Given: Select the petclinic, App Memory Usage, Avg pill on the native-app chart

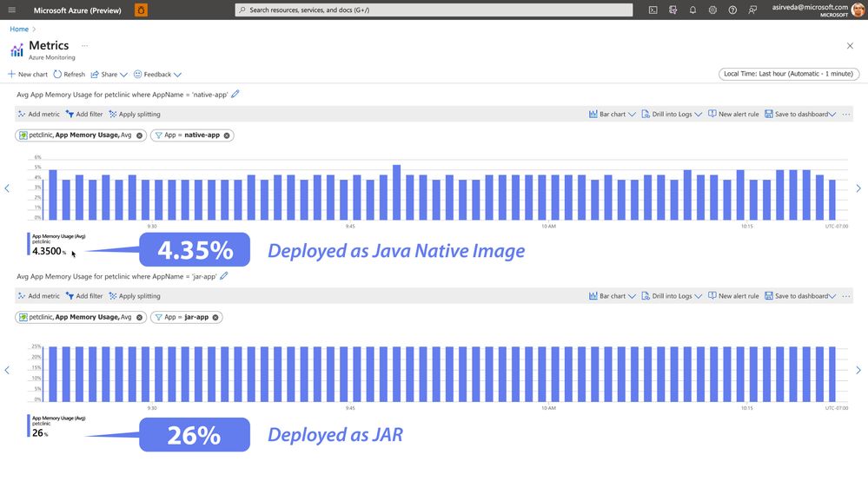Looking at the screenshot, I should (80, 135).
